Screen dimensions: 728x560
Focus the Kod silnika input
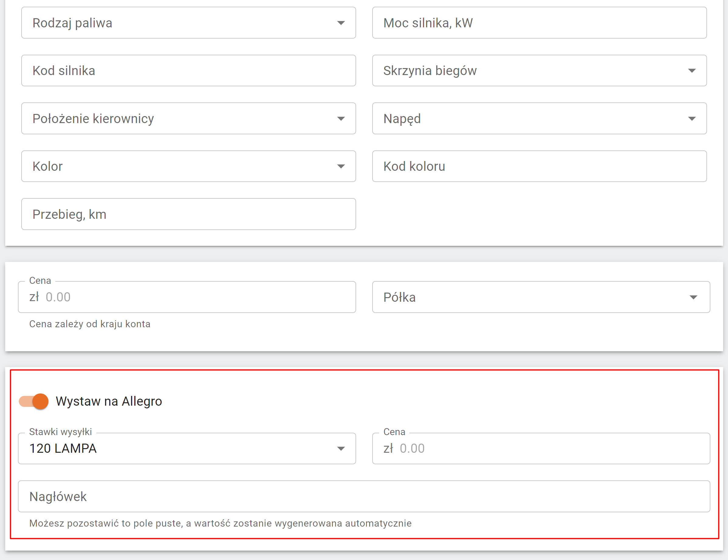point(188,71)
